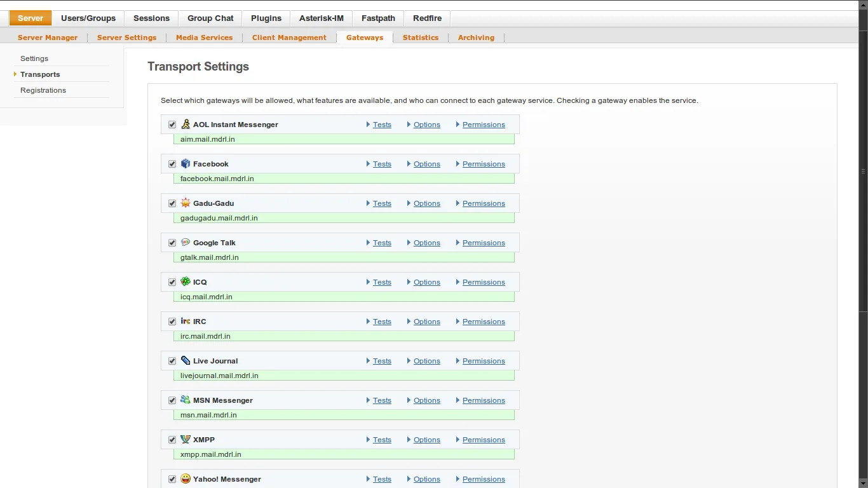This screenshot has width=868, height=488.
Task: Open Registrations in the sidebar
Action: (43, 90)
